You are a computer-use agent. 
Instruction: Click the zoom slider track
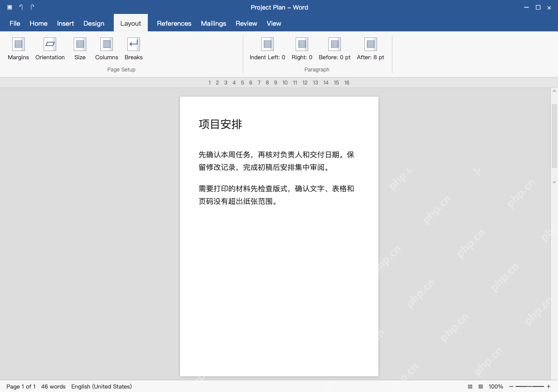point(530,387)
